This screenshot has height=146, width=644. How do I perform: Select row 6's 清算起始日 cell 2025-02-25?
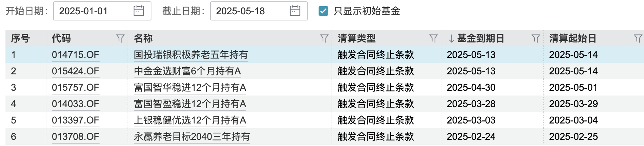tap(573, 136)
